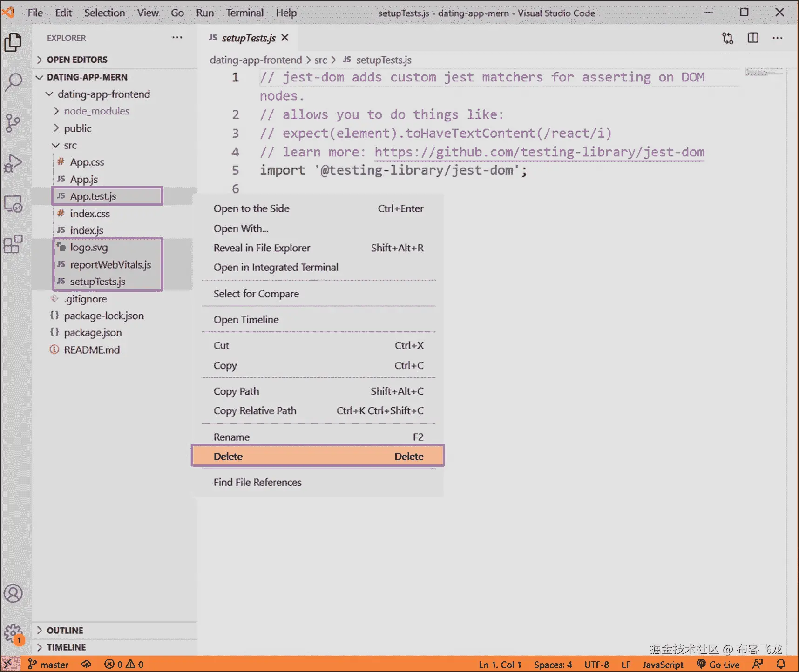This screenshot has height=672, width=799.
Task: Open the Go menu
Action: [177, 13]
